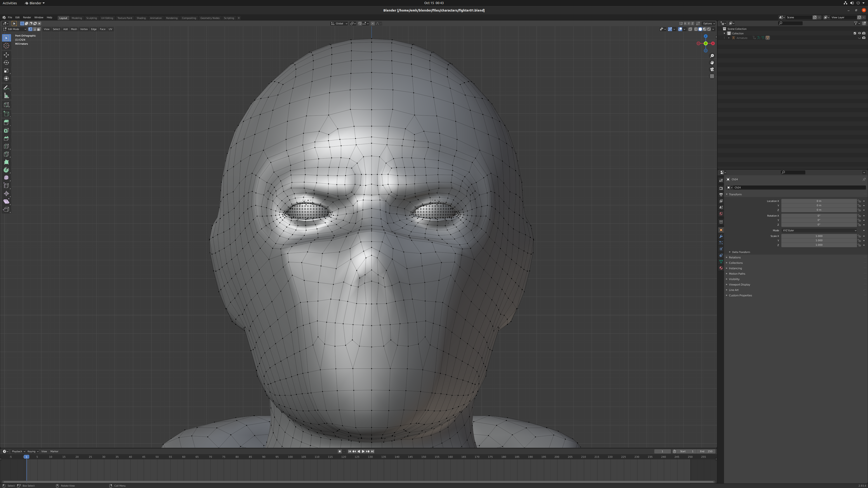The image size is (868, 488).
Task: Click the current frame number field
Action: 662,452
